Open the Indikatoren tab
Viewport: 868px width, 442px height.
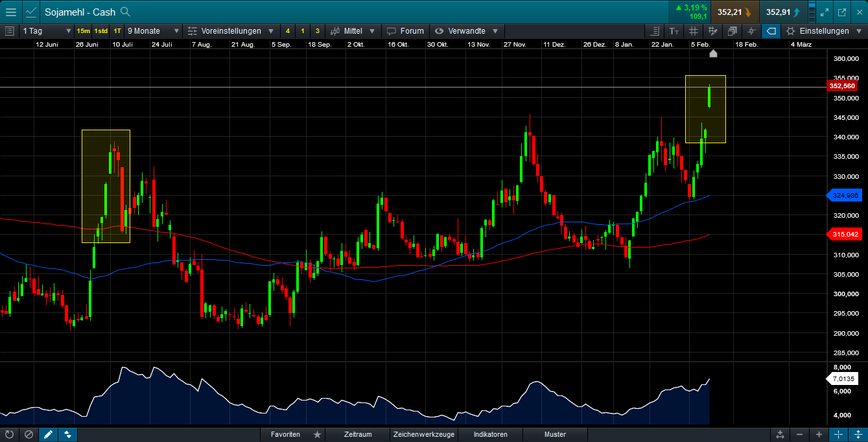[490, 434]
